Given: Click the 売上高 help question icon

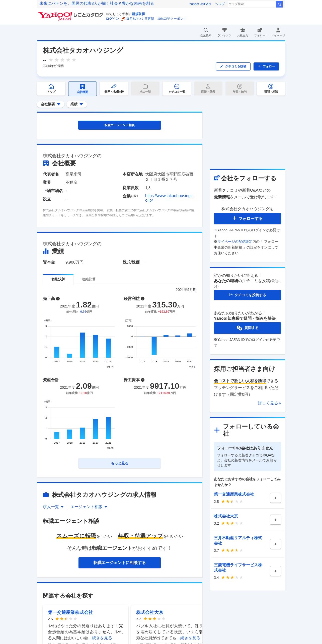Looking at the screenshot, I should coord(58,299).
